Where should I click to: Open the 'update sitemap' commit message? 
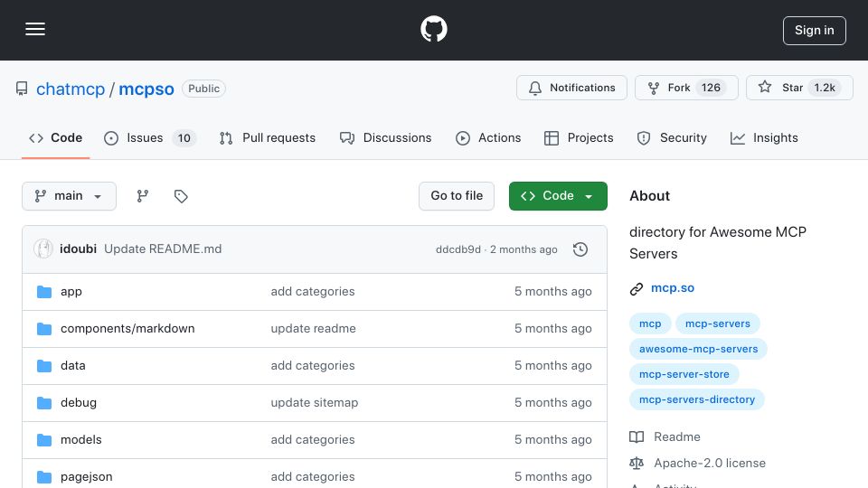315,403
